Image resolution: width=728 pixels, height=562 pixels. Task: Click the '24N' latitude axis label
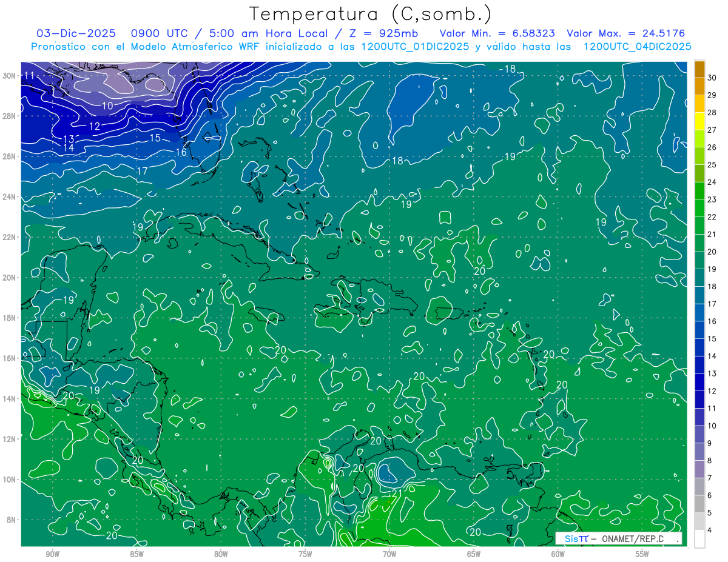coord(10,196)
